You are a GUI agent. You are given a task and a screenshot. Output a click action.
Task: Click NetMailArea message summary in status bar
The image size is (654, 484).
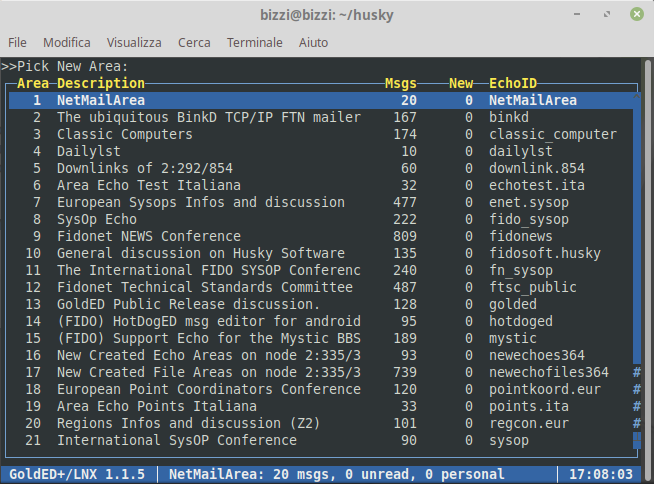337,474
